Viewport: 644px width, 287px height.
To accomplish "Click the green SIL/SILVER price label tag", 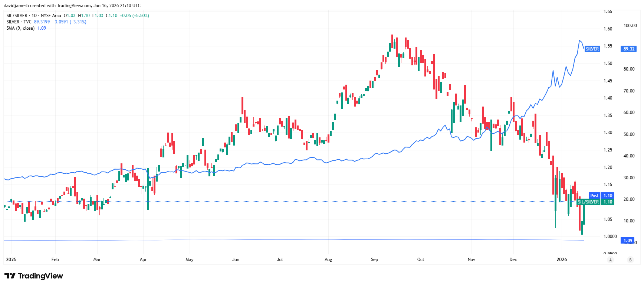I will click(588, 202).
